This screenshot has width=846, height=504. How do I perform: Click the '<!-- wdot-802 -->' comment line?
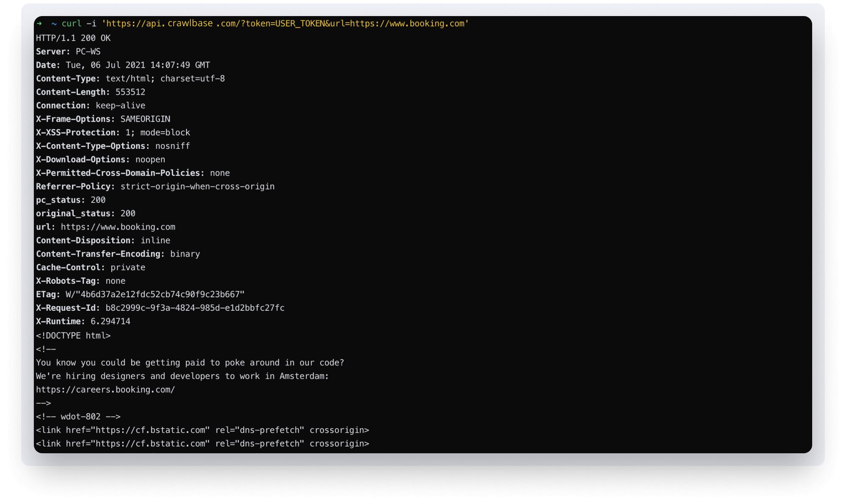(x=78, y=417)
